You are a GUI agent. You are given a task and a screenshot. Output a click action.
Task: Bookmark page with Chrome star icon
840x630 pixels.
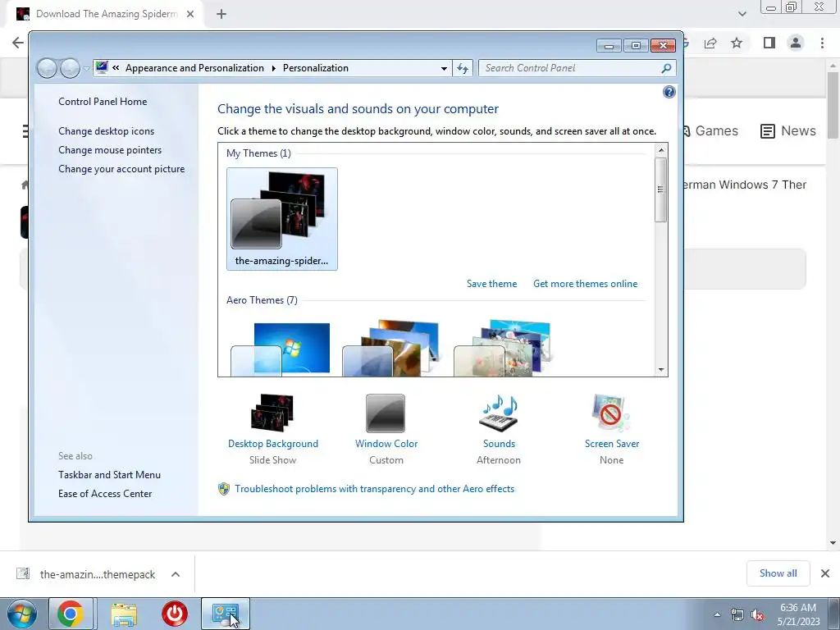coord(737,43)
